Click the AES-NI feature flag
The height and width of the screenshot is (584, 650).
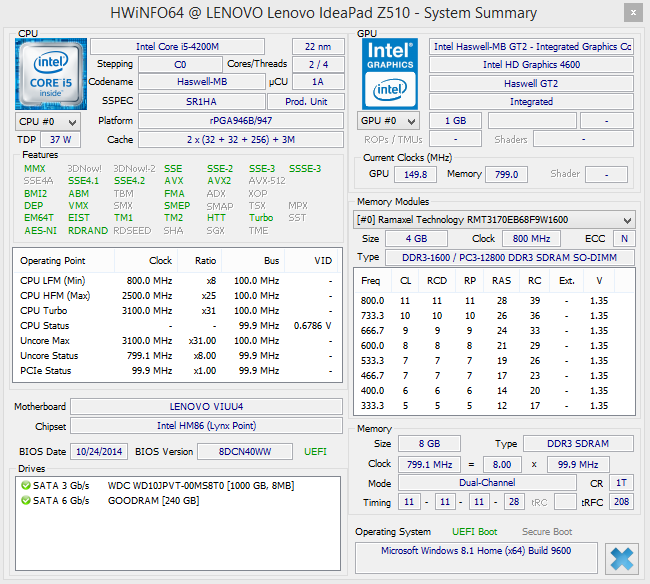[40, 230]
